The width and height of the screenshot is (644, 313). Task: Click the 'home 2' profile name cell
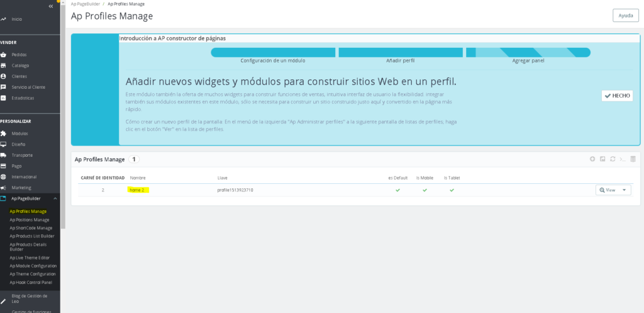point(138,190)
